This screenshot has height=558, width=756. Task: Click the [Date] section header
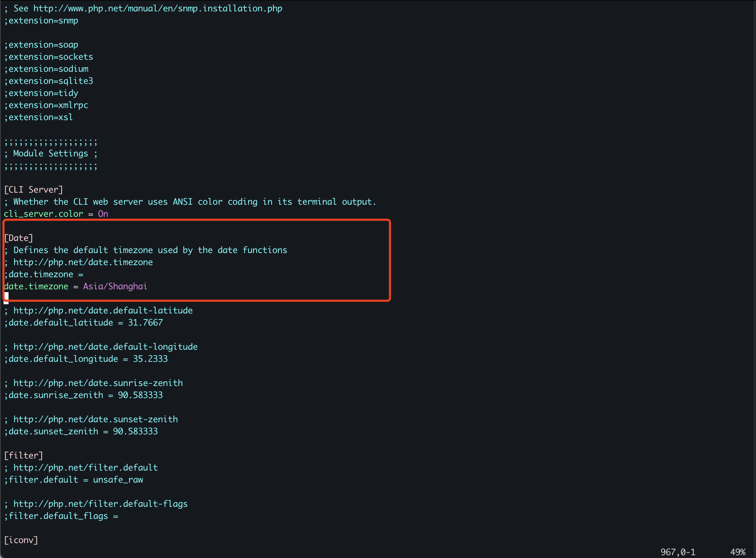[x=18, y=238]
